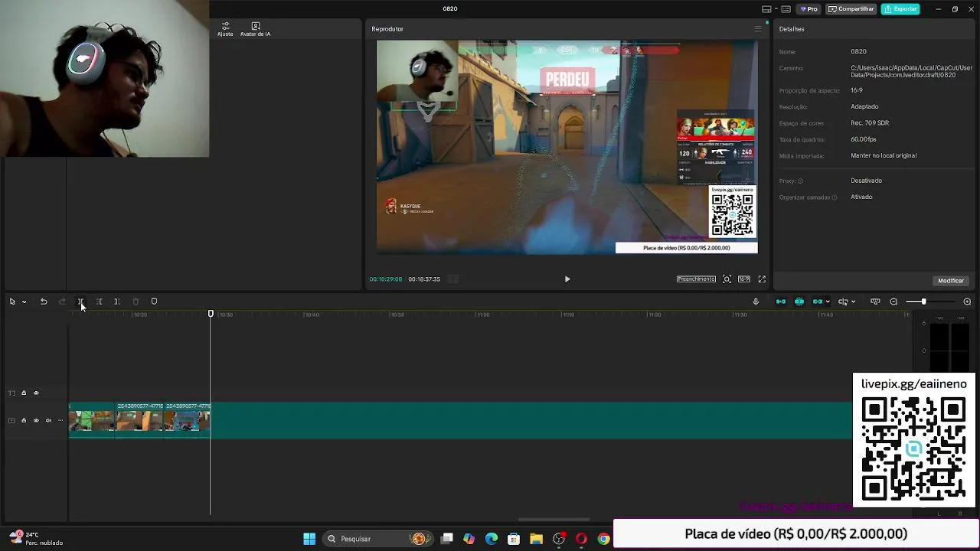The image size is (980, 551).
Task: Undo the last edit
Action: [44, 302]
